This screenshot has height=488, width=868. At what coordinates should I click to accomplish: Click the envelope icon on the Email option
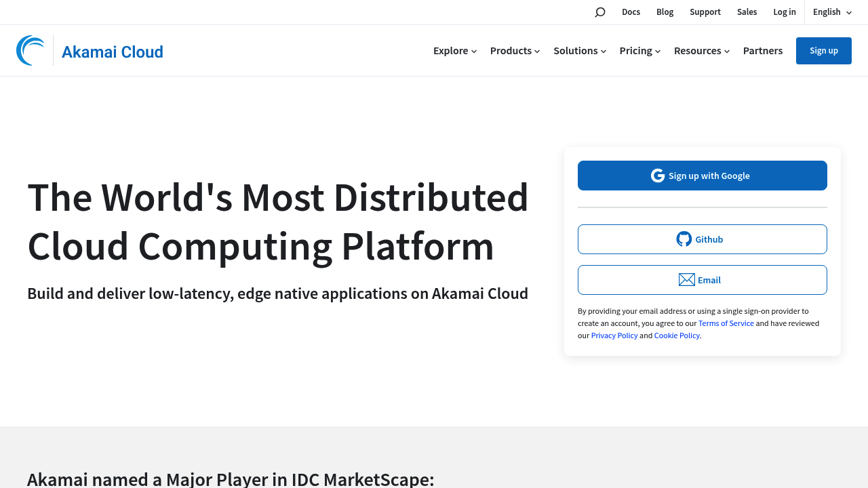686,279
